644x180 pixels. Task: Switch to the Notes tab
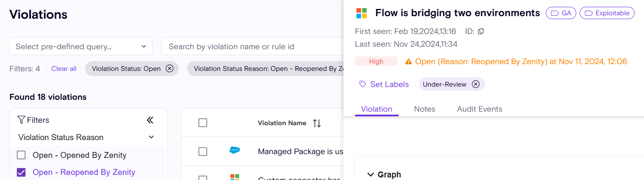point(425,109)
